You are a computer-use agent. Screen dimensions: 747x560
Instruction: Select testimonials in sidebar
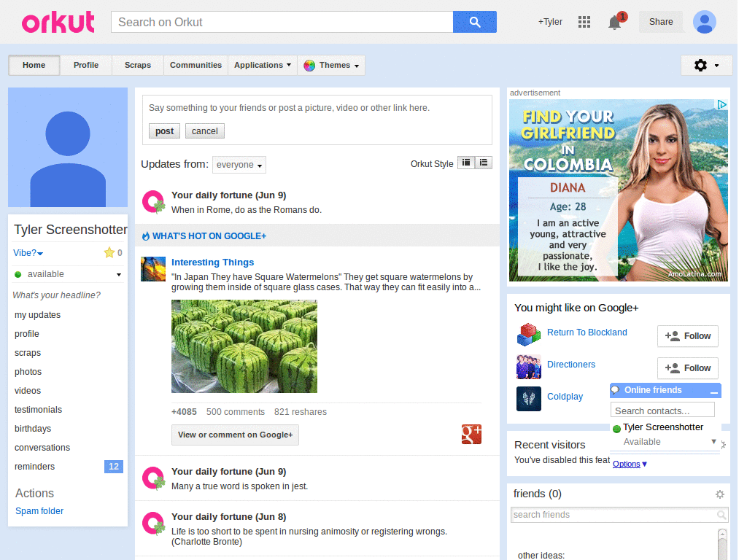click(x=38, y=410)
